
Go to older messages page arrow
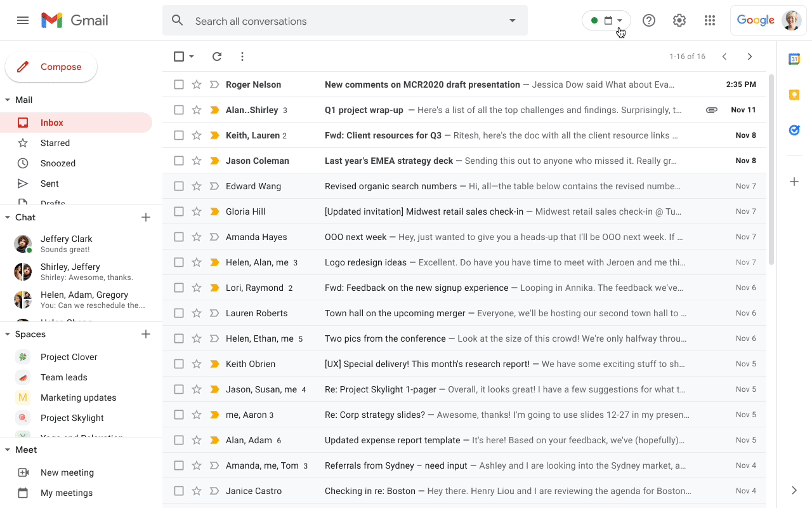[750, 57]
